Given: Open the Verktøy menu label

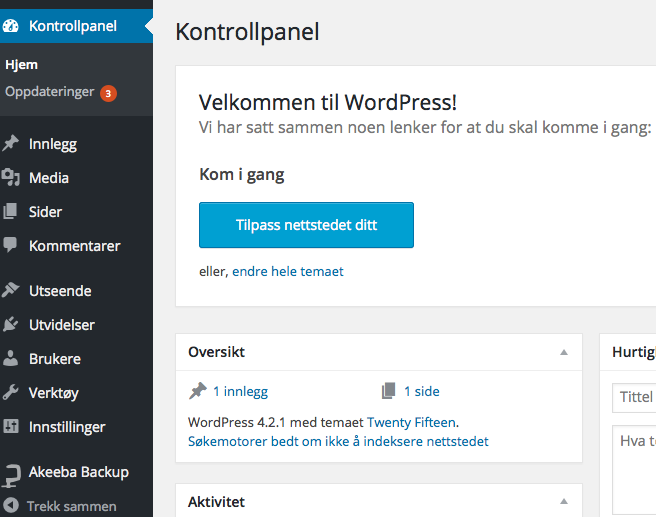Looking at the screenshot, I should tap(54, 393).
